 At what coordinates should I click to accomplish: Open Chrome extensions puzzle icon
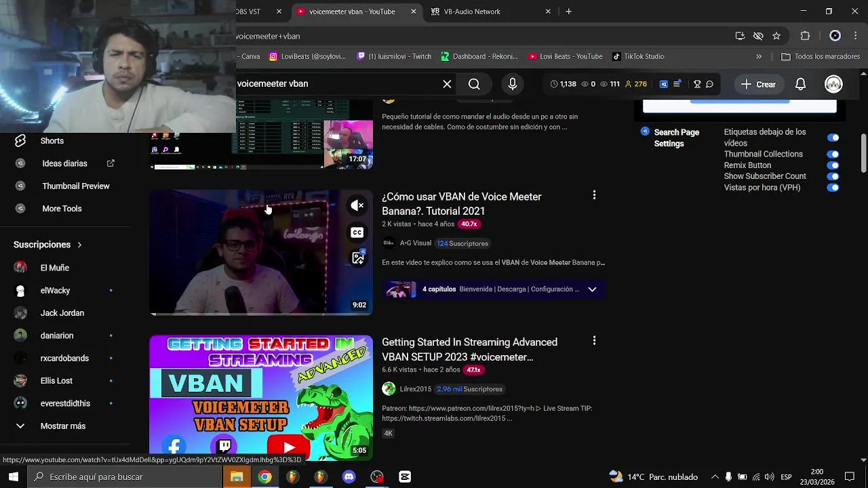point(805,36)
